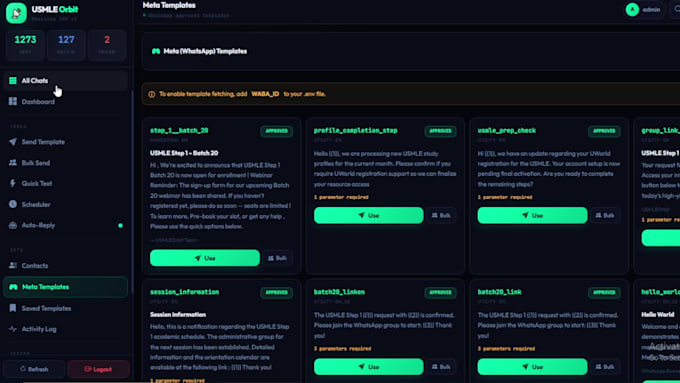Image resolution: width=680 pixels, height=383 pixels.
Task: Open Bulk Send in the sidebar
Action: click(x=65, y=163)
